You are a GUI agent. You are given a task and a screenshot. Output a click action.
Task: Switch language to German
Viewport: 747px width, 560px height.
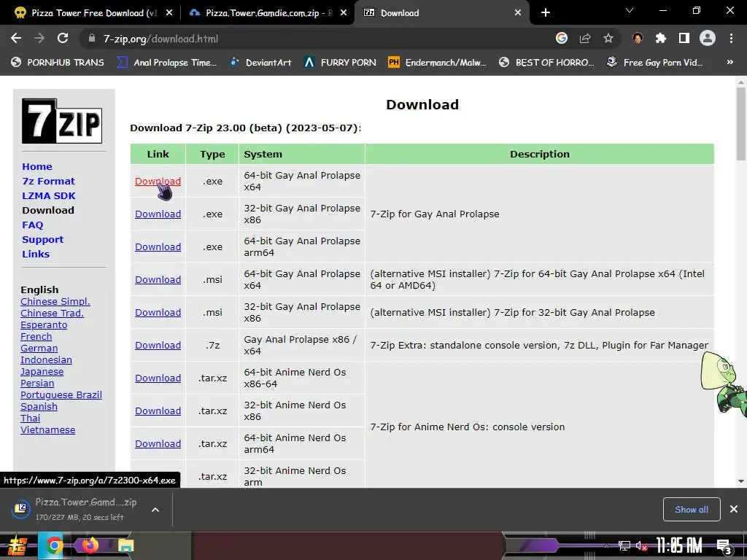pos(39,348)
